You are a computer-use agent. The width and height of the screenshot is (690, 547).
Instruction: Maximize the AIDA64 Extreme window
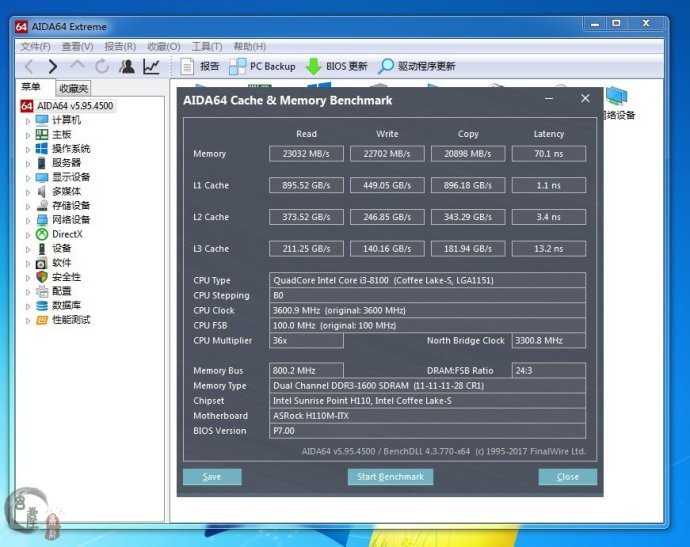tap(616, 23)
